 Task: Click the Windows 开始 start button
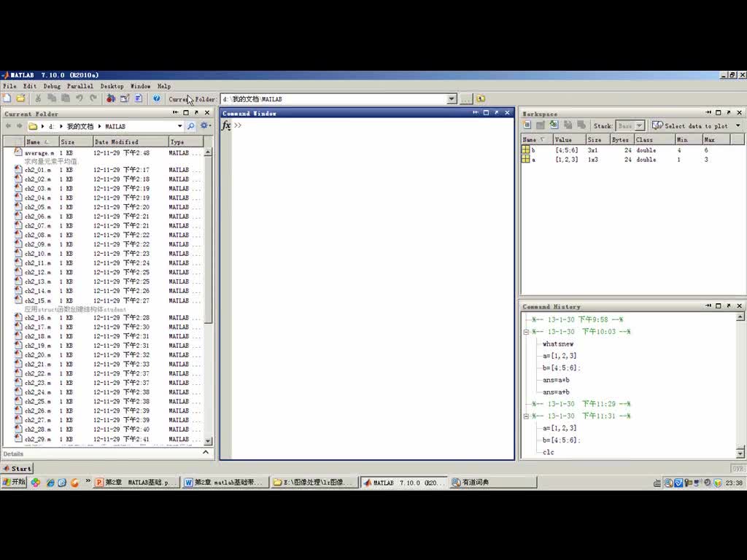(x=14, y=483)
